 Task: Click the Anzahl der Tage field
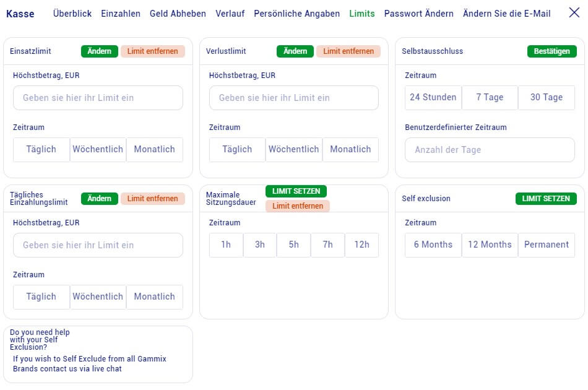point(490,150)
